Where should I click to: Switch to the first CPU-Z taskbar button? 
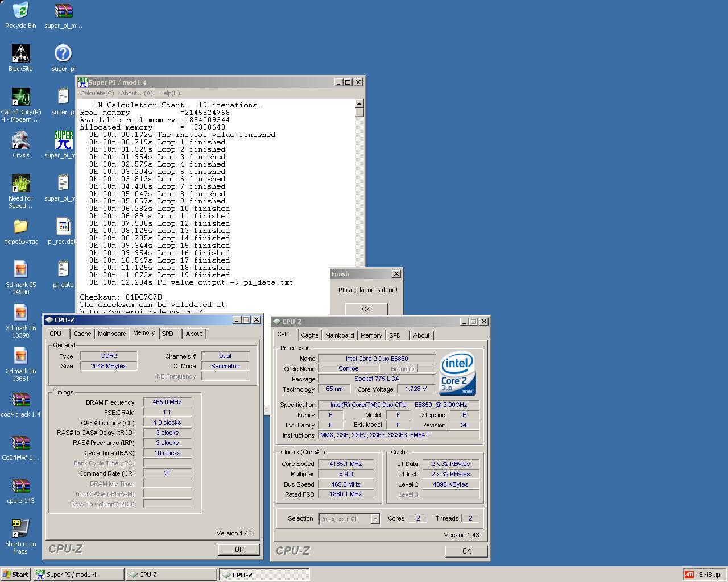coord(172,575)
